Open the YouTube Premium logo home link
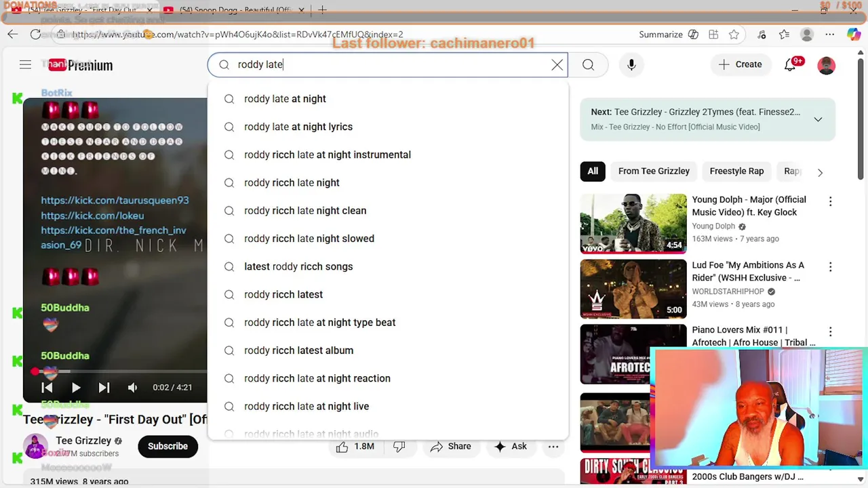 tap(80, 65)
